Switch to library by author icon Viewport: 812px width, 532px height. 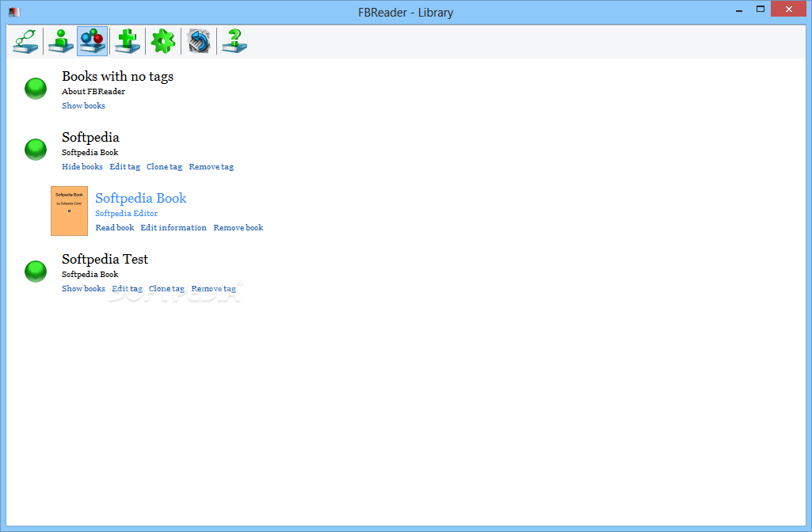click(x=60, y=41)
